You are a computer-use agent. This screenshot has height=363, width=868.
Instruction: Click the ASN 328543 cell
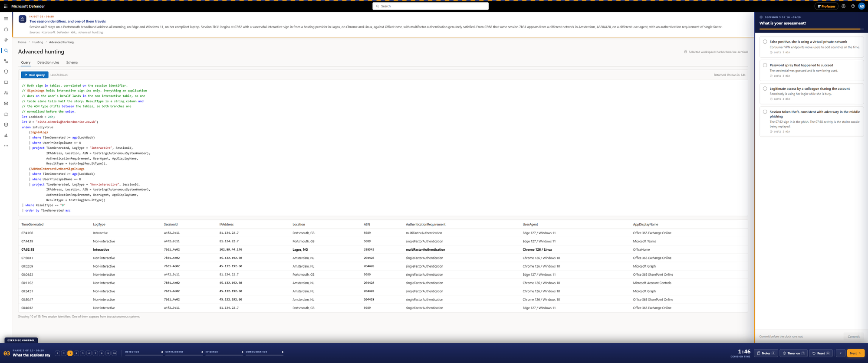pyautogui.click(x=369, y=250)
